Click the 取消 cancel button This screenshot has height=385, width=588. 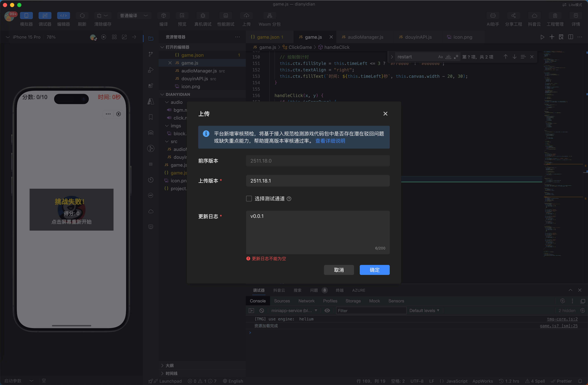[x=339, y=270]
